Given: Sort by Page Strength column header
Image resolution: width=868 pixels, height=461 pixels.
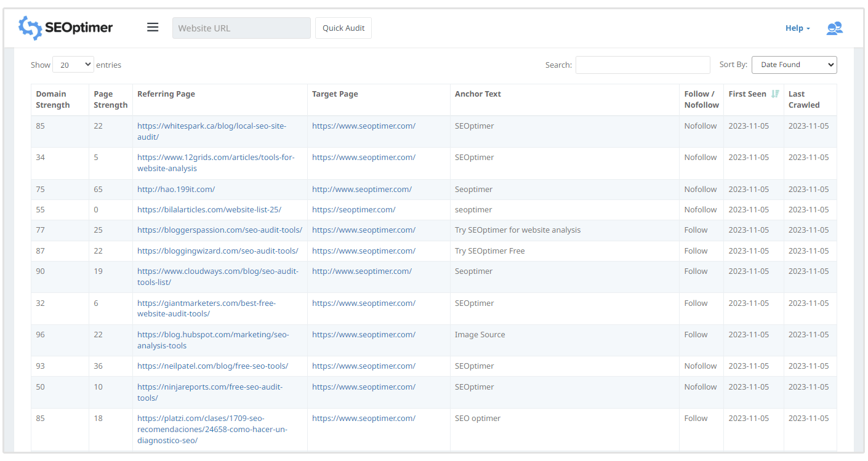Looking at the screenshot, I should (110, 100).
